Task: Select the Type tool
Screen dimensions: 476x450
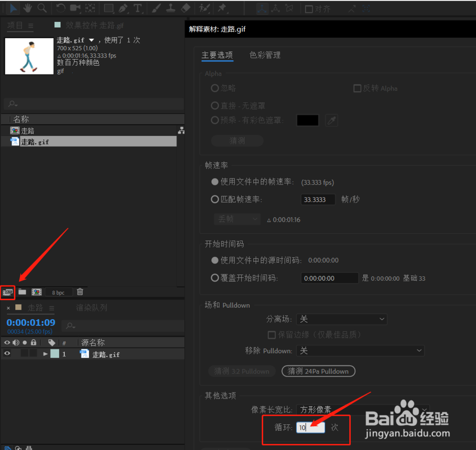Action: pos(137,8)
